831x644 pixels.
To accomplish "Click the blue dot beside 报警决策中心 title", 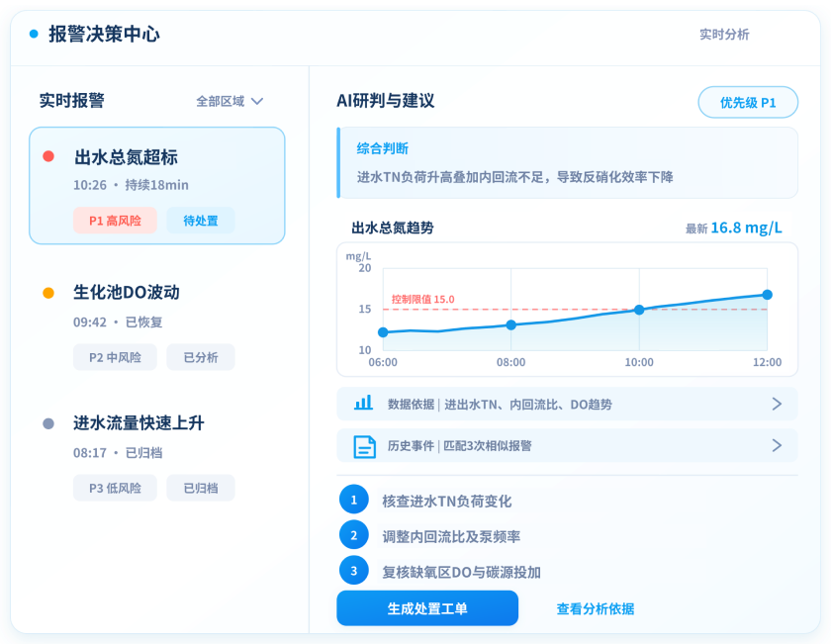I will click(34, 34).
